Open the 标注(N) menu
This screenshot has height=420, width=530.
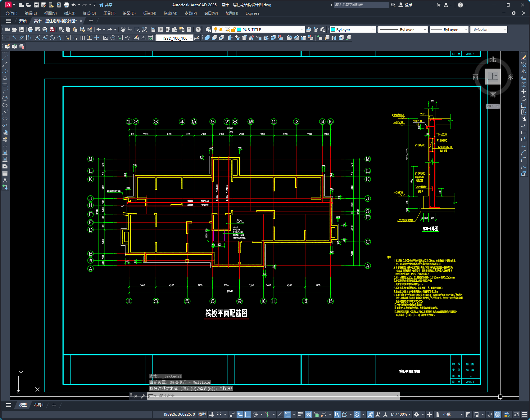coord(149,13)
